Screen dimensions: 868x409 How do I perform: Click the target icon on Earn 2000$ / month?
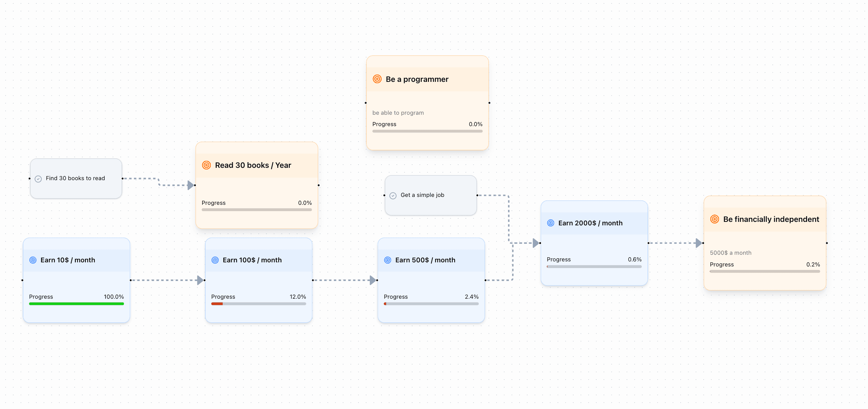pos(551,223)
